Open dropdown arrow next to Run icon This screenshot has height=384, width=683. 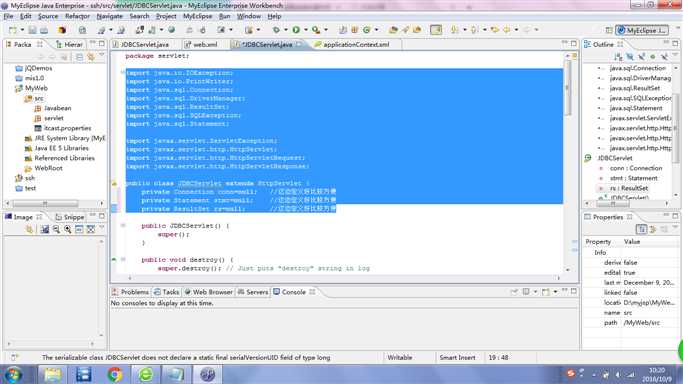(x=305, y=30)
